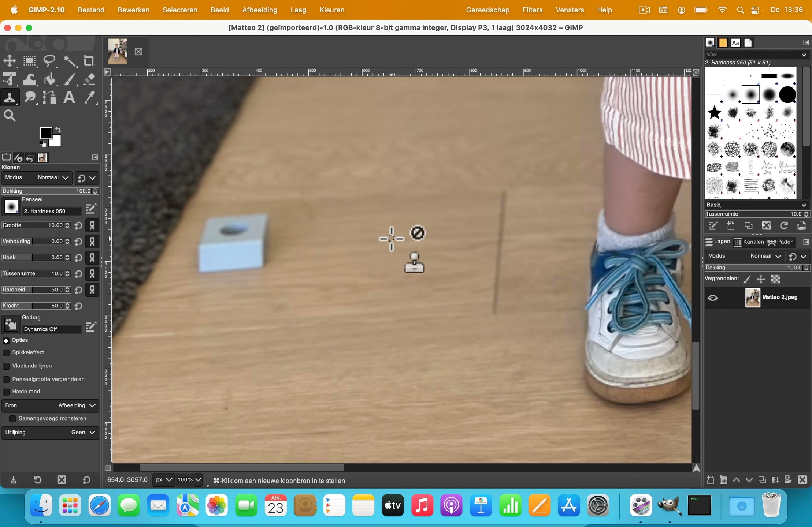812x527 pixels.
Task: Enable the Harde rand checkbox
Action: (6, 392)
